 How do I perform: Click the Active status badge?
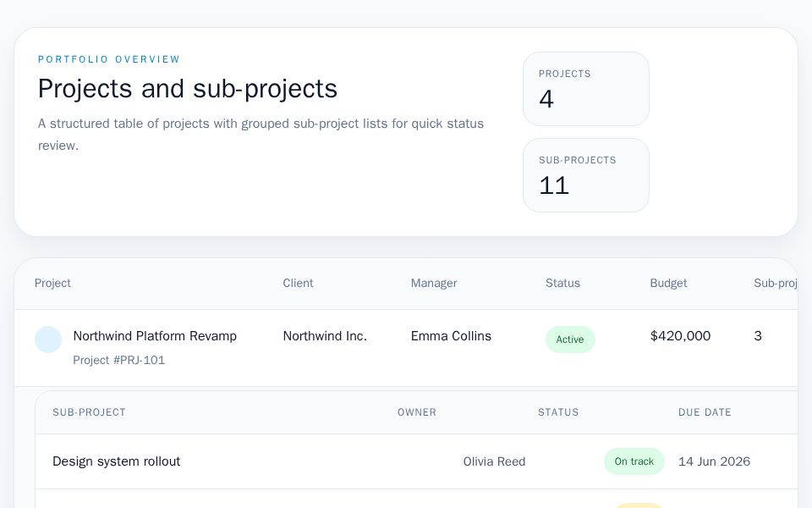coord(570,340)
